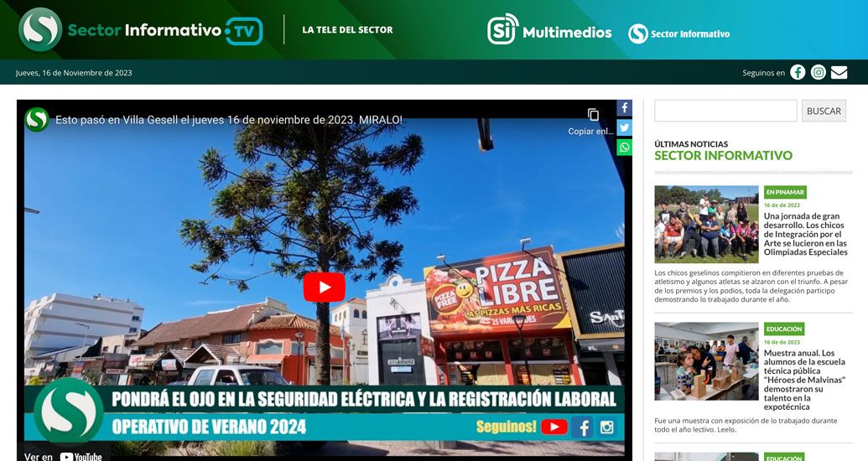Open the Sector Informativo header logo link
868x461 pixels.
pyautogui.click(x=678, y=34)
